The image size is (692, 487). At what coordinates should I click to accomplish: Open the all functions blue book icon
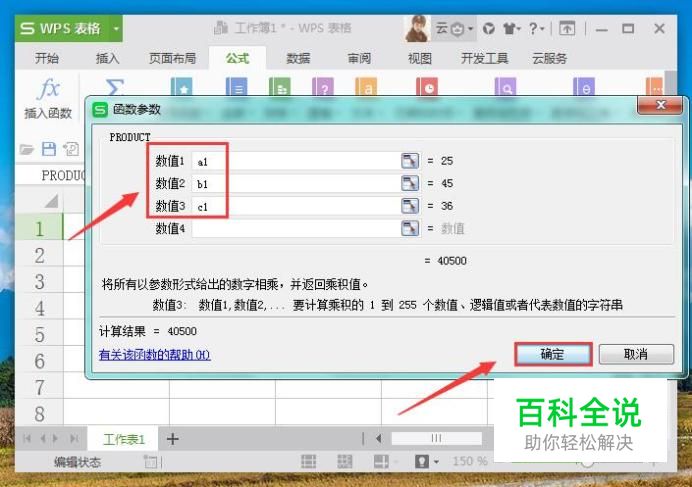[237, 87]
